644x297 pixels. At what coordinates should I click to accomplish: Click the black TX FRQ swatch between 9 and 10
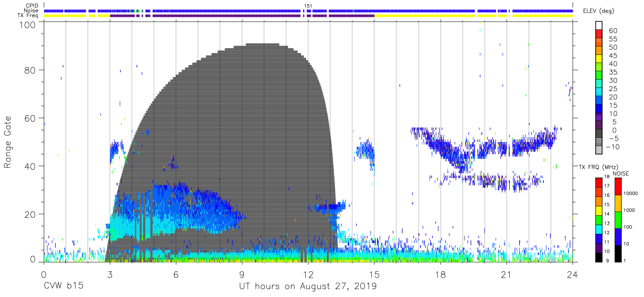tap(598, 256)
